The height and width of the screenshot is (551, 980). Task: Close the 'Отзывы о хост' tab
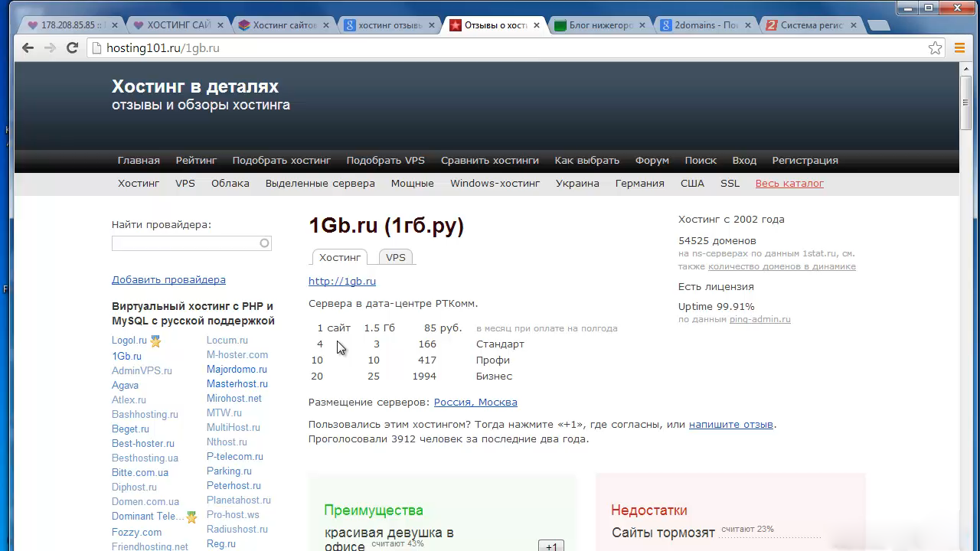tap(537, 25)
